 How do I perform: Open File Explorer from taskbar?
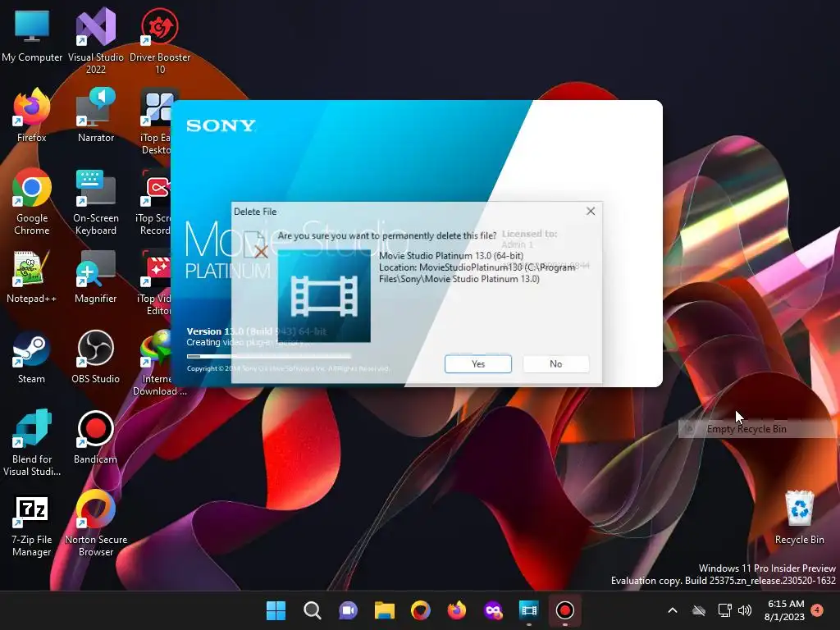click(x=384, y=610)
